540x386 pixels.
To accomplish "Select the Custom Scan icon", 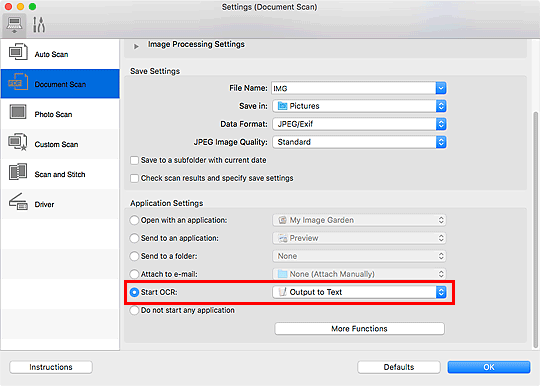I will coord(18,142).
